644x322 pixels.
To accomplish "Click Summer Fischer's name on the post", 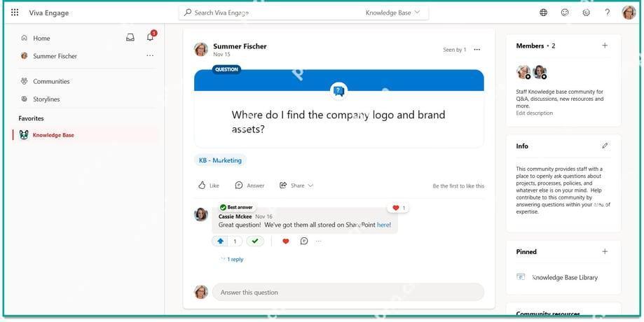I will coord(240,46).
